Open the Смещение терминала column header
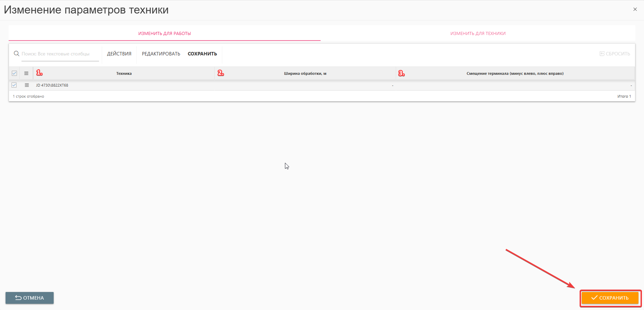Viewport: 644px width, 310px height. coord(515,73)
